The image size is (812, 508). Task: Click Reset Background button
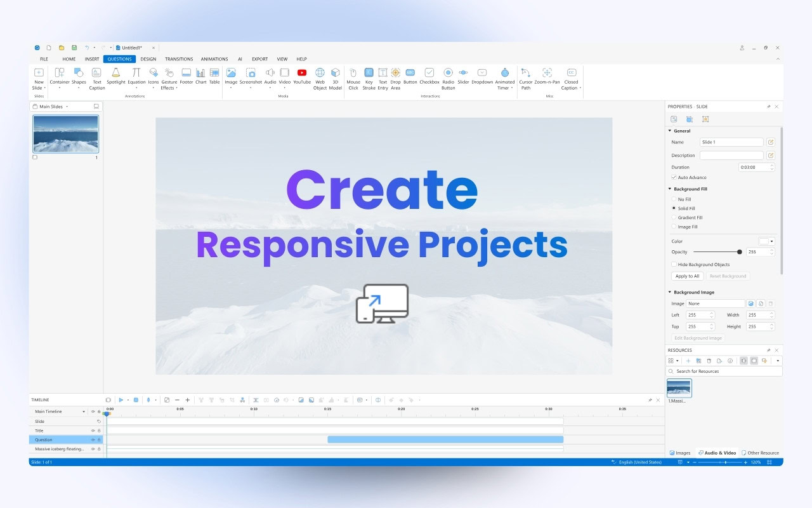click(728, 276)
